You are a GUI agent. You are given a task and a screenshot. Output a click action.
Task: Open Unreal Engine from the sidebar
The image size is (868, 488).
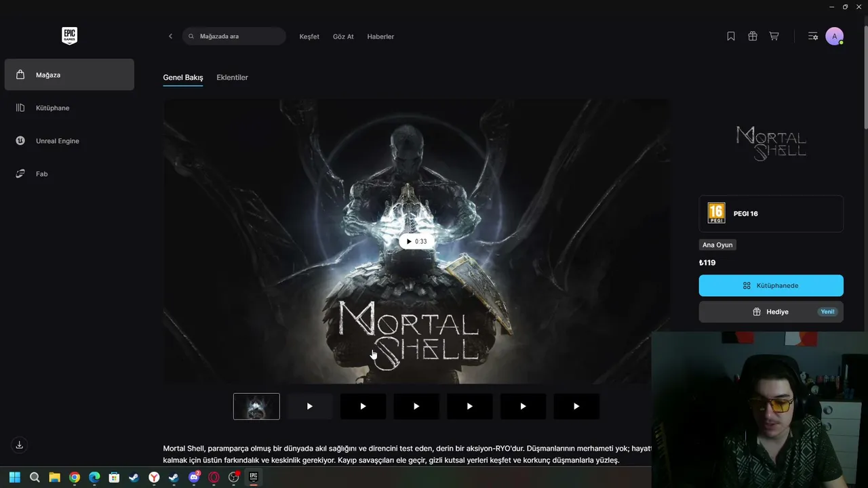click(x=69, y=141)
